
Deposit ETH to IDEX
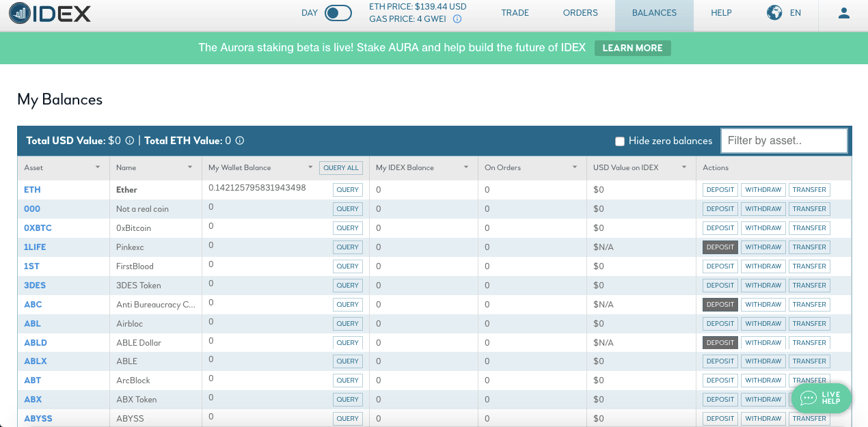pyautogui.click(x=720, y=190)
